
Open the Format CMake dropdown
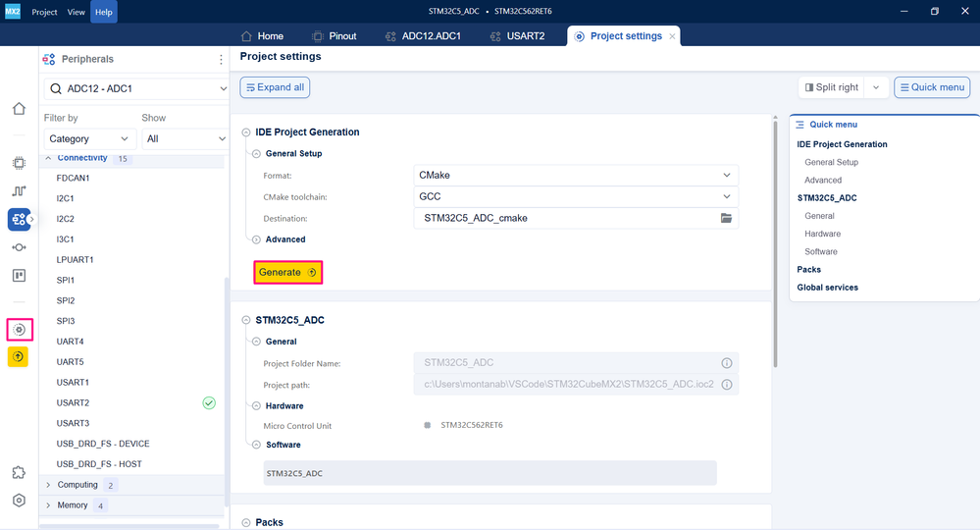pyautogui.click(x=576, y=175)
